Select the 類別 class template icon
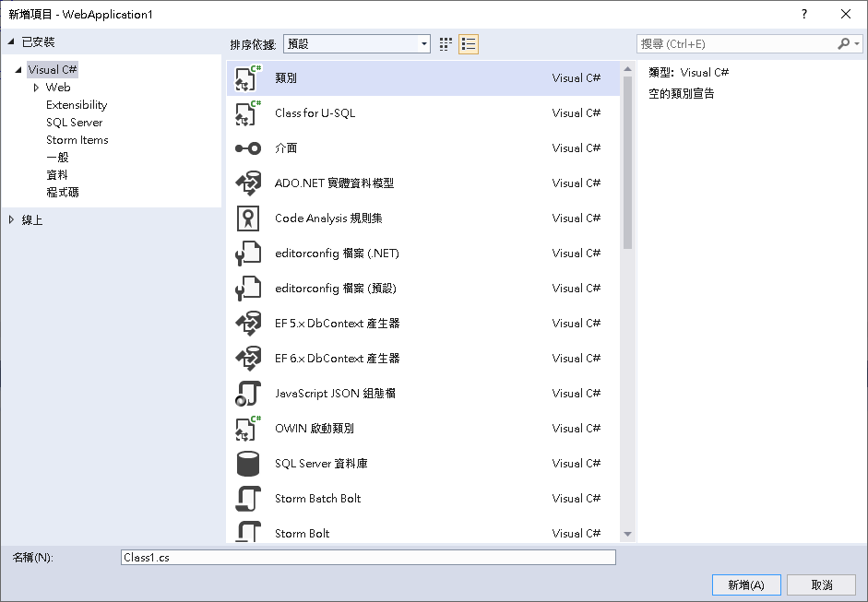The image size is (868, 602). pyautogui.click(x=248, y=78)
